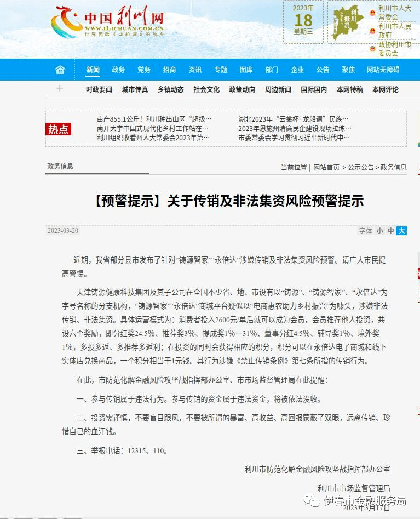Click signature 利川市防范化解金融风险攻坚战指挥部办公室
The image size is (420, 519).
coord(318,469)
